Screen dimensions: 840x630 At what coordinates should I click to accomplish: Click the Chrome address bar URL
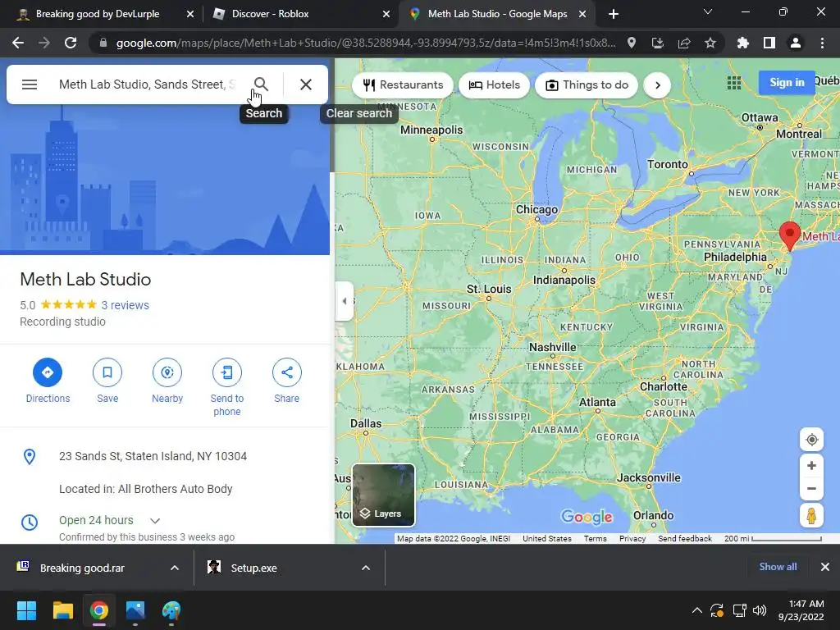tap(366, 43)
